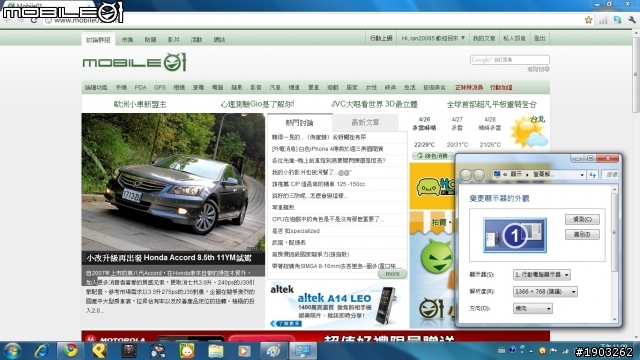Click the forward arrow in display window
This screenshot has height=360, width=640.
tap(479, 175)
